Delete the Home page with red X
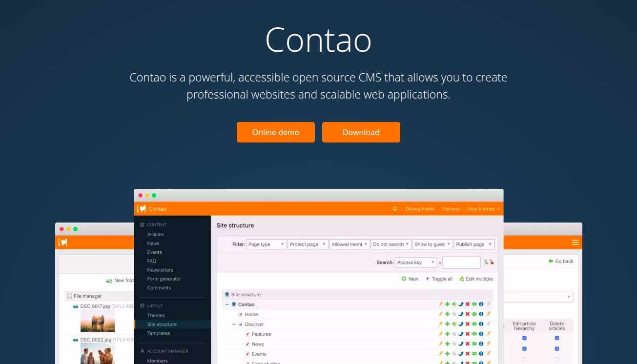Image resolution: width=637 pixels, height=364 pixels. tap(468, 314)
